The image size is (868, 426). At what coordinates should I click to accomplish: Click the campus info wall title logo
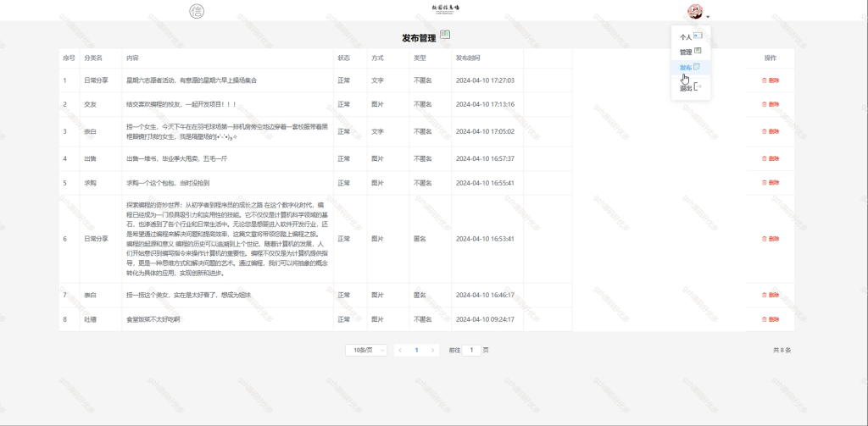446,8
